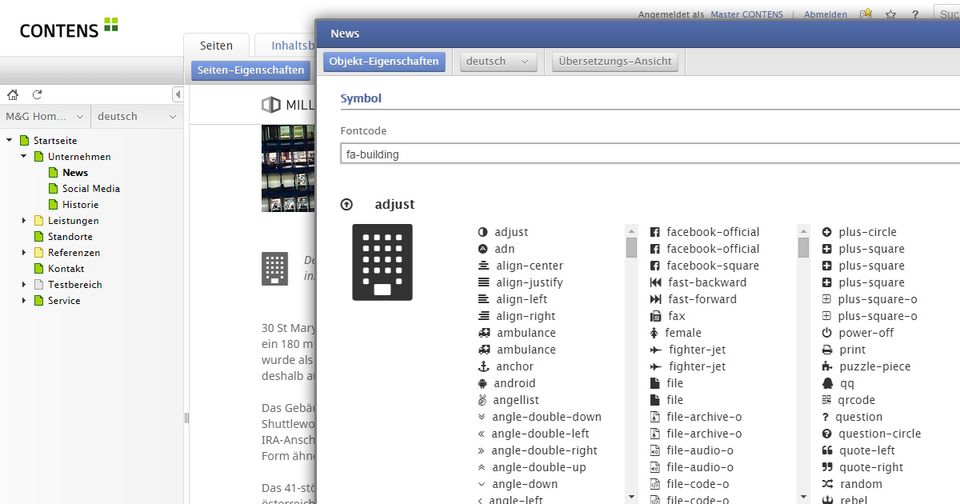Viewport: 960px width, 504px height.
Task: Choose the android icon entry
Action: (514, 383)
